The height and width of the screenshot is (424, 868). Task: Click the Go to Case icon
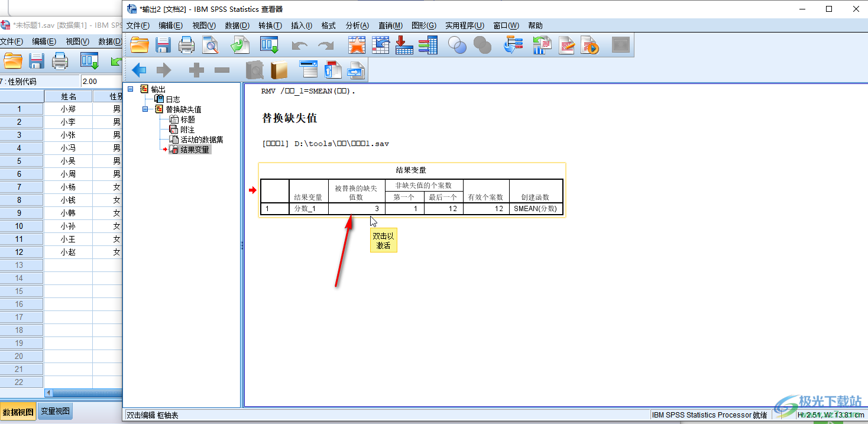380,45
